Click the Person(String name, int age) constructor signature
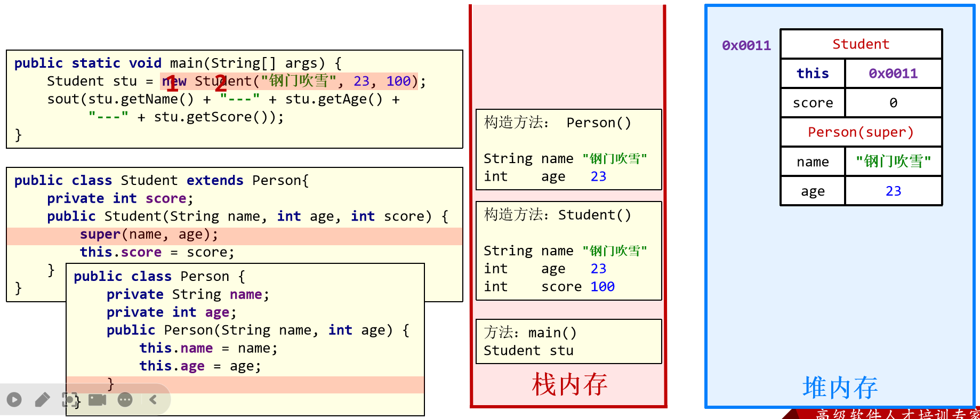This screenshot has height=419, width=980. tap(258, 330)
